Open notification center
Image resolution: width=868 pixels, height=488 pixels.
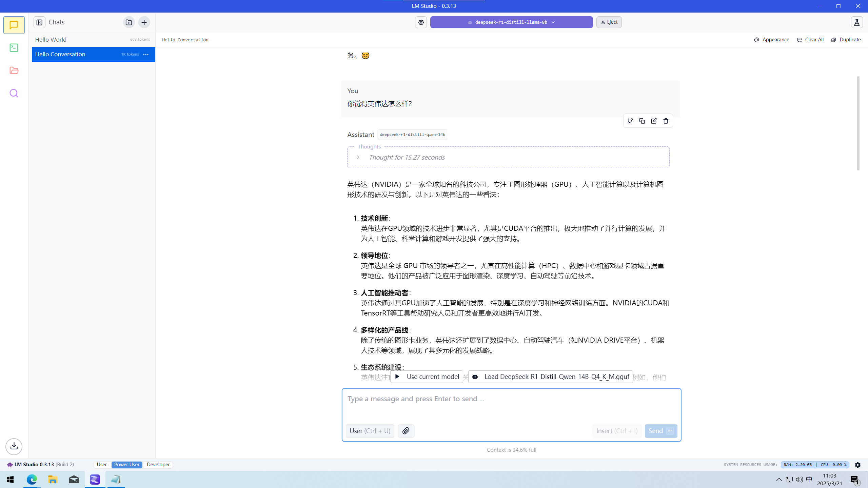pyautogui.click(x=854, y=480)
